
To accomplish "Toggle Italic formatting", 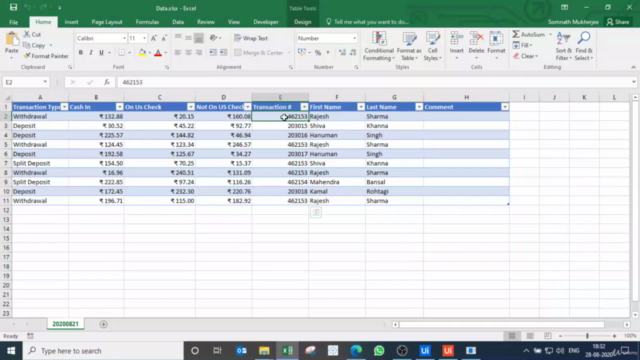I will click(x=91, y=53).
